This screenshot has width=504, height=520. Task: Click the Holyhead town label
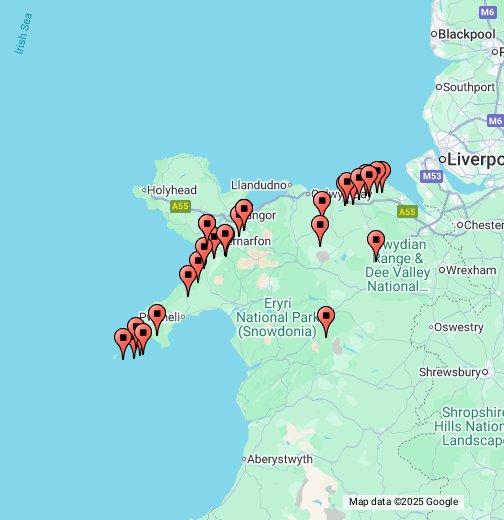[169, 190]
